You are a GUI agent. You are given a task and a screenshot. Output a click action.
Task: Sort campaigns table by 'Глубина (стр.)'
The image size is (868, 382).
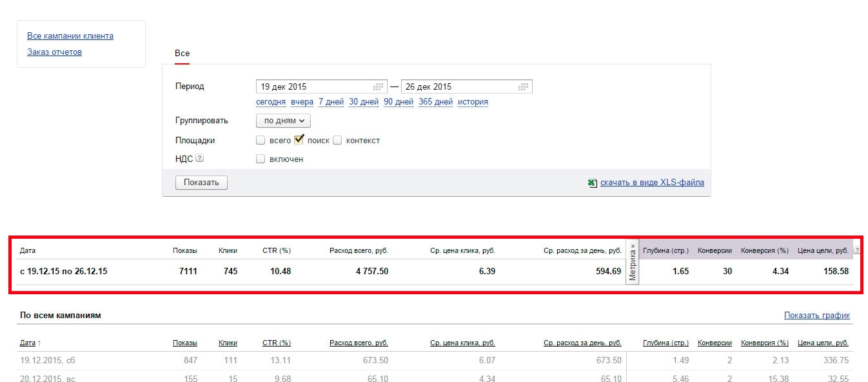(x=666, y=343)
